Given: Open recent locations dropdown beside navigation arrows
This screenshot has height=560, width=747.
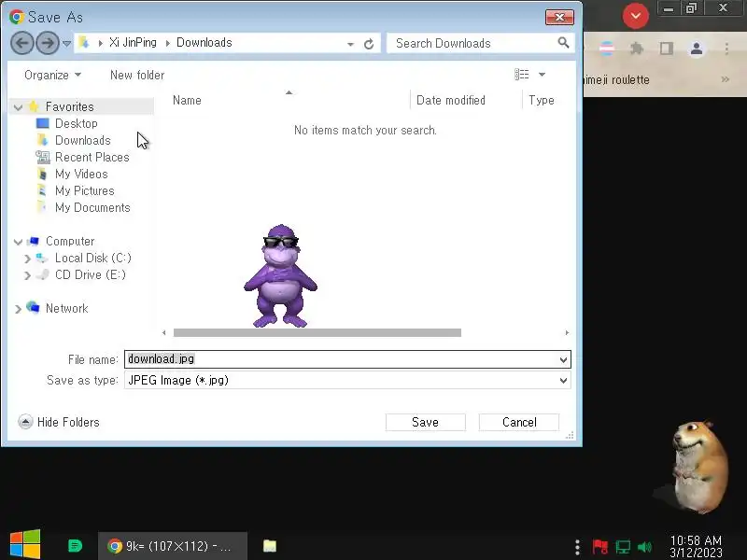Looking at the screenshot, I should (66, 44).
